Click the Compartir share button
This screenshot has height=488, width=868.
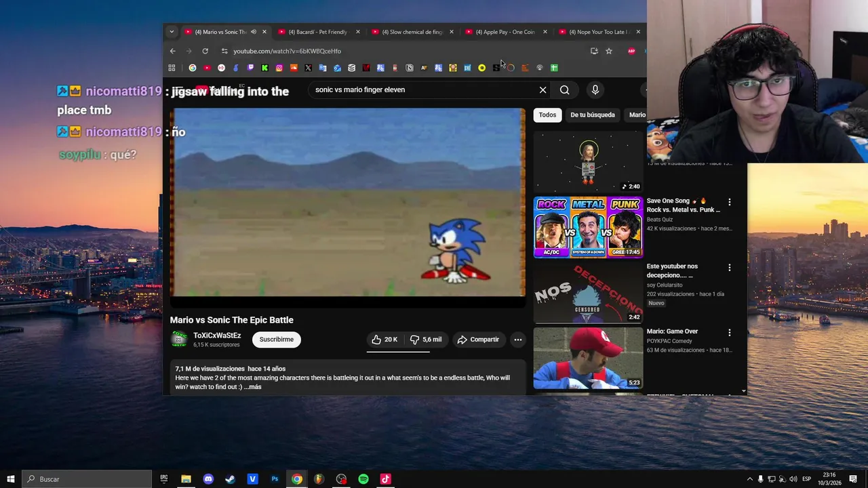[x=478, y=340]
